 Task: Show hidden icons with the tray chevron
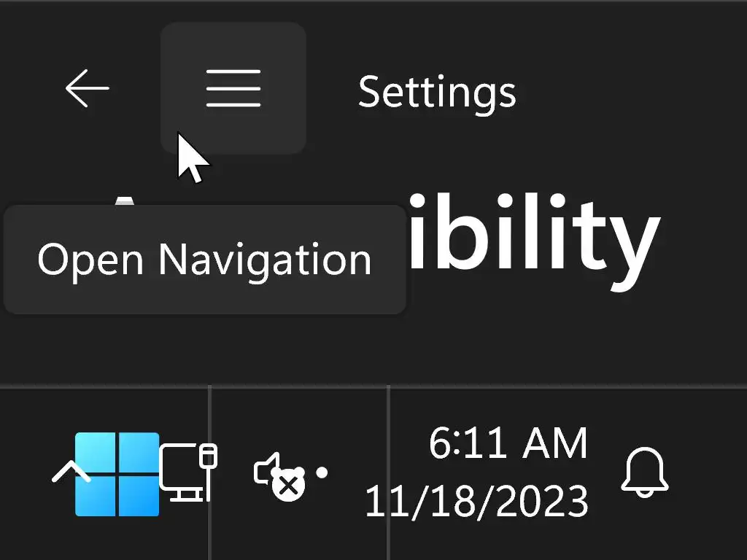click(70, 474)
